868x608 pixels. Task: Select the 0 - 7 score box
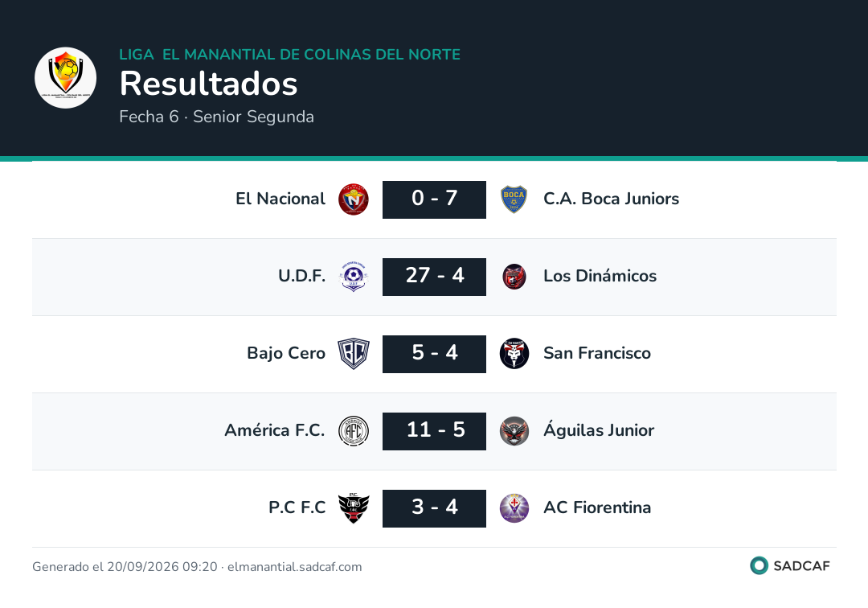click(x=434, y=199)
